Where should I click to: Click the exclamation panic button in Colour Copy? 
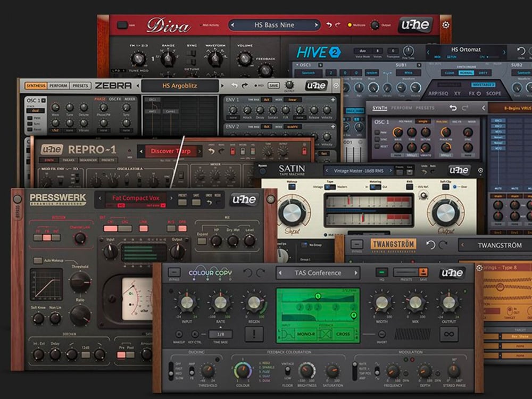254,334
